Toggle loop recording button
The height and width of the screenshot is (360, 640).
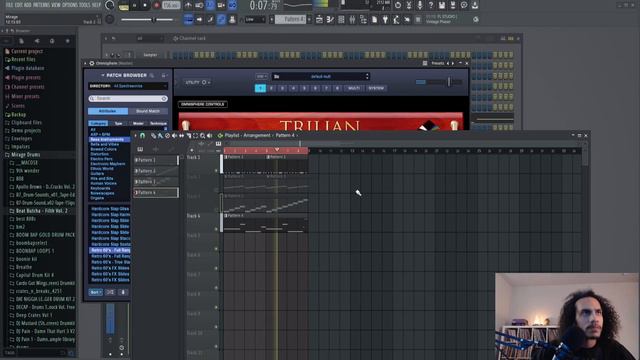point(232,5)
